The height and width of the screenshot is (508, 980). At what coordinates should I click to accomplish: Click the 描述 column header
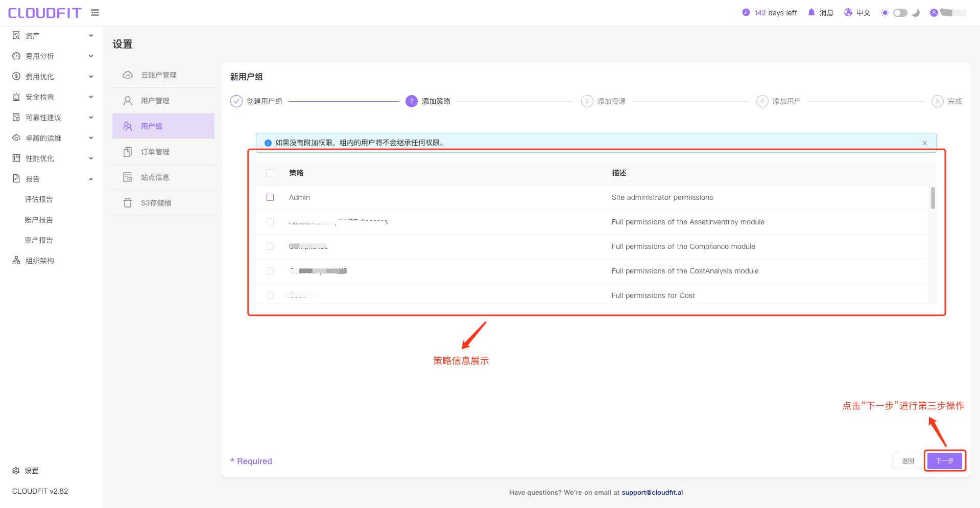tap(619, 173)
